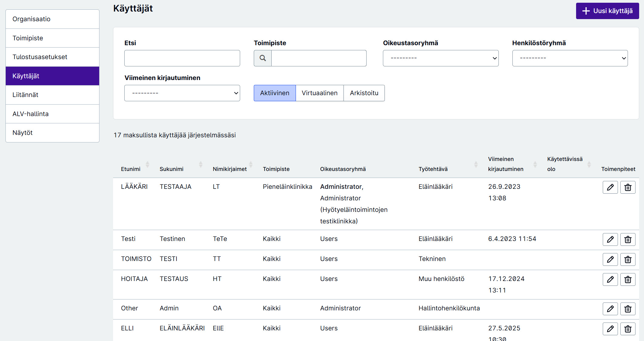This screenshot has width=644, height=341.
Task: Open ALV-hallinta in the sidebar
Action: tap(52, 114)
